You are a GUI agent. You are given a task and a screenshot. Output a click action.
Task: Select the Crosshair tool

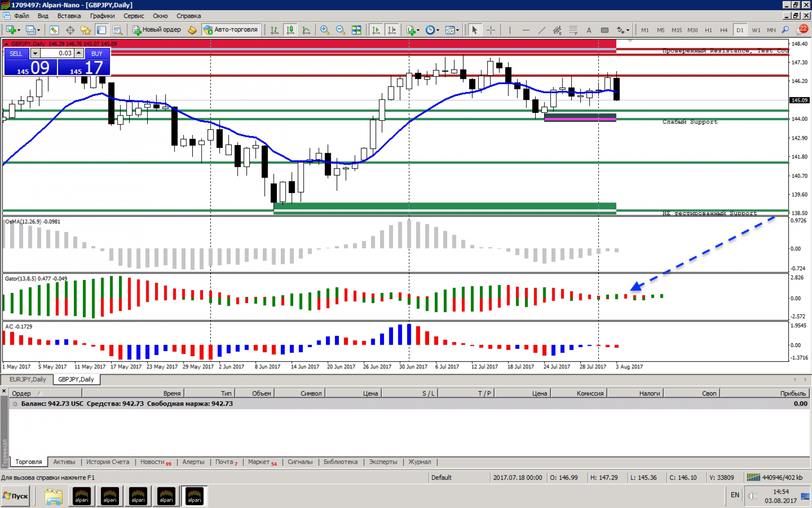[x=490, y=30]
